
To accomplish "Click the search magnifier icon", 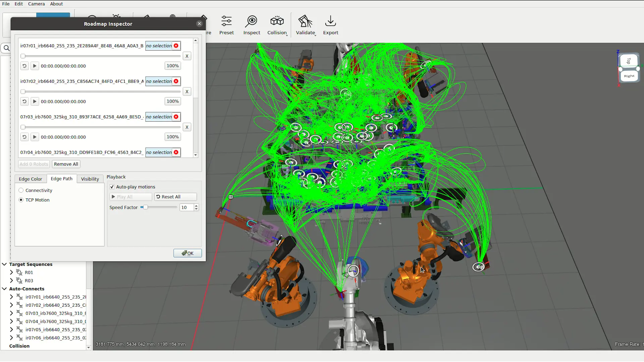I will (x=6, y=48).
